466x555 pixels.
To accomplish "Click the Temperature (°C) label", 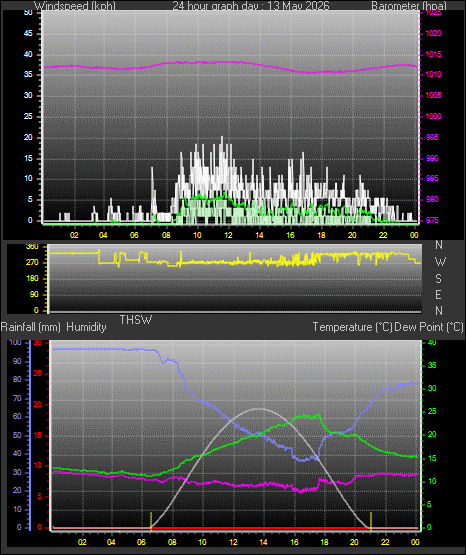I will [352, 327].
